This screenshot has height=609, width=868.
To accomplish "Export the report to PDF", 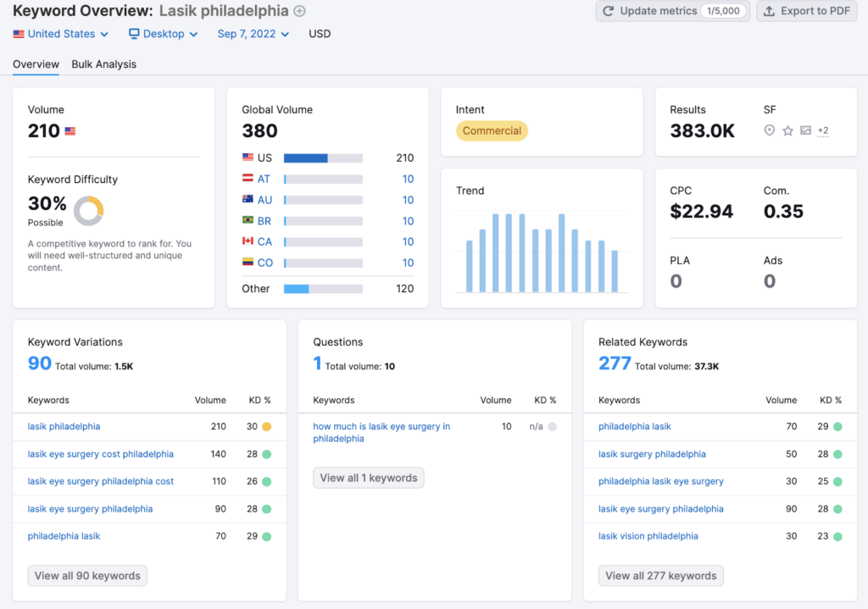I will click(x=806, y=11).
